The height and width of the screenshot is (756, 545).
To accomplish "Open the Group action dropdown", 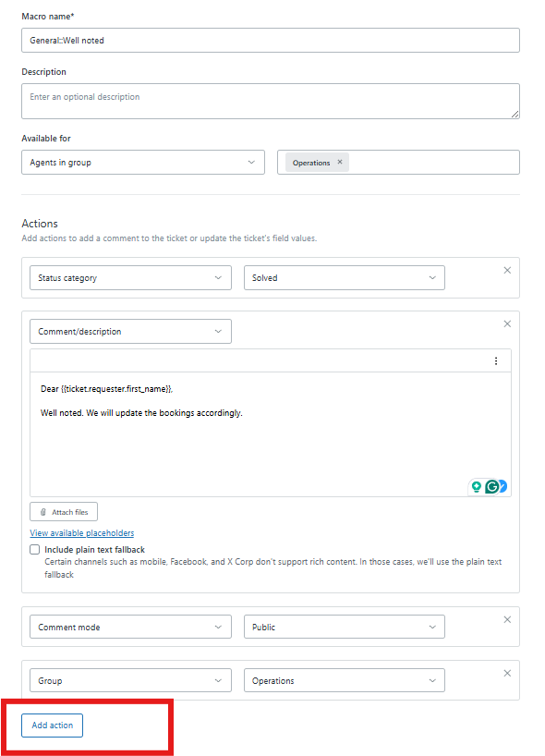I will click(x=130, y=680).
